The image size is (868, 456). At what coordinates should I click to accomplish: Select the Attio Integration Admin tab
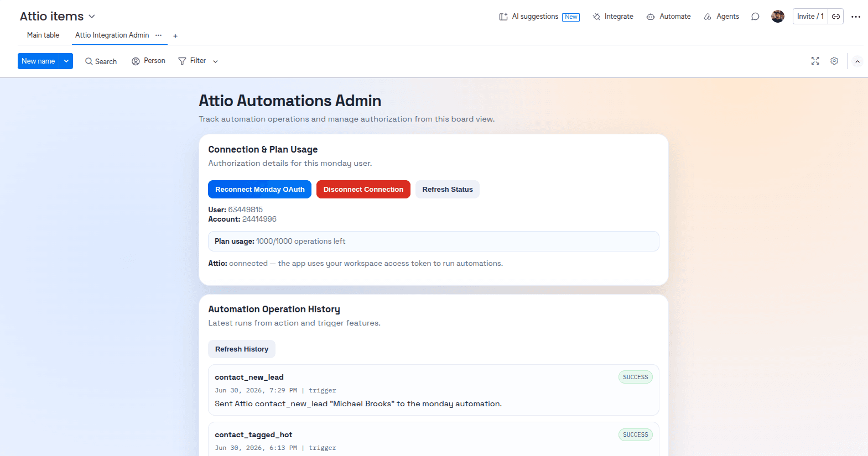tap(112, 35)
